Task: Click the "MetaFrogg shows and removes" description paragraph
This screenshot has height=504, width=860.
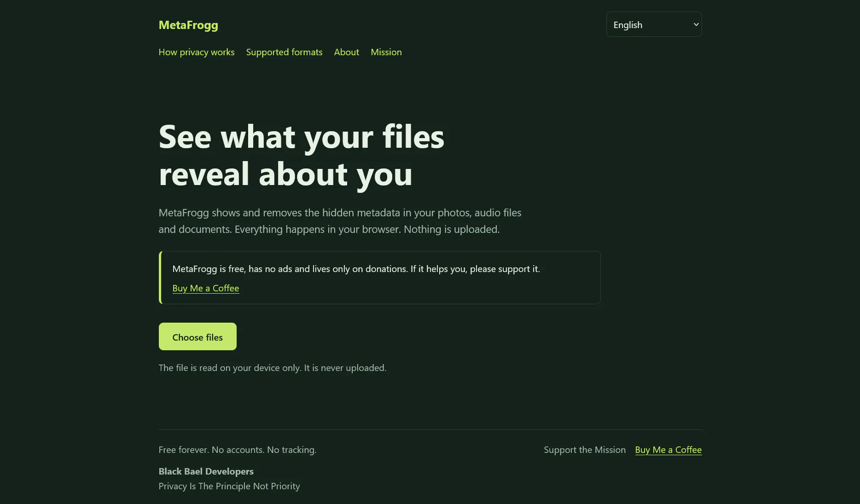Action: point(340,221)
